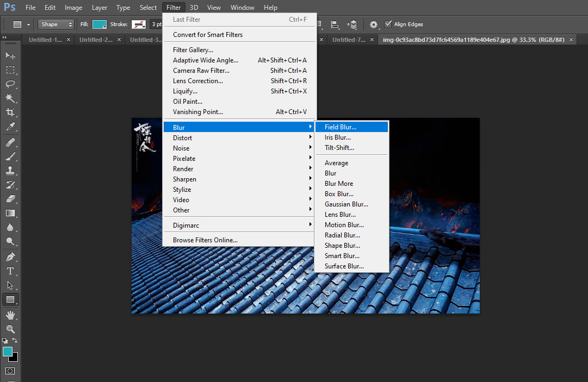
Task: Choose the Eyedropper tool
Action: coord(10,127)
